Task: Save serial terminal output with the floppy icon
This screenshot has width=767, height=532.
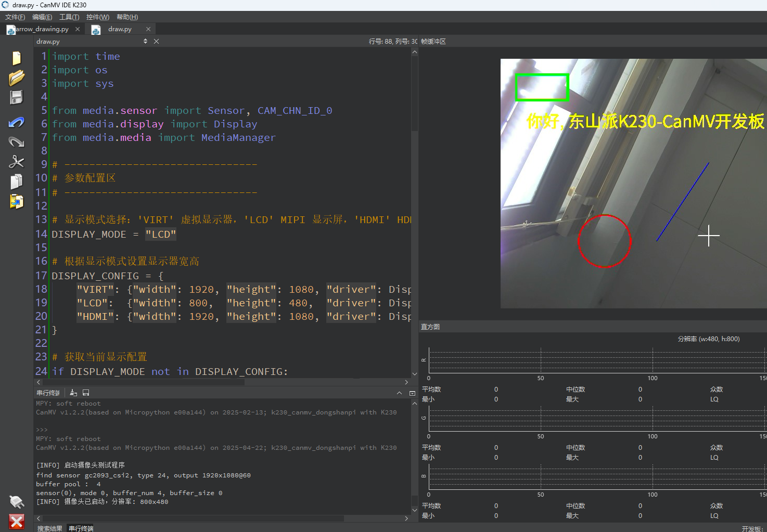Action: tap(86, 393)
